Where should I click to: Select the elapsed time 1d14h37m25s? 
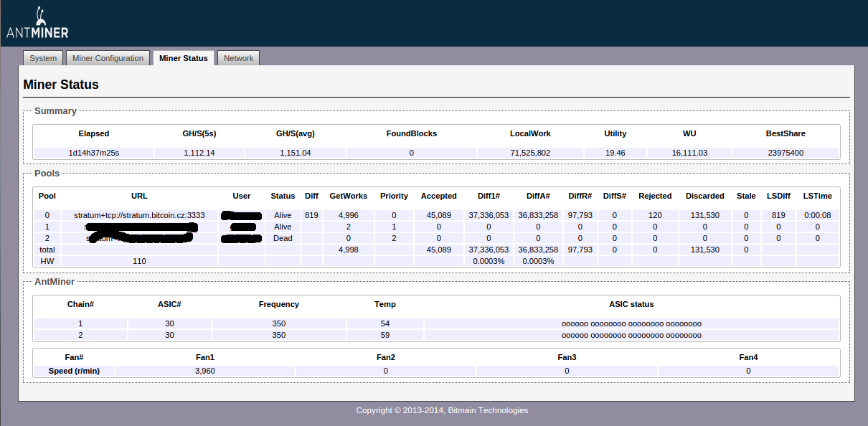[x=94, y=153]
